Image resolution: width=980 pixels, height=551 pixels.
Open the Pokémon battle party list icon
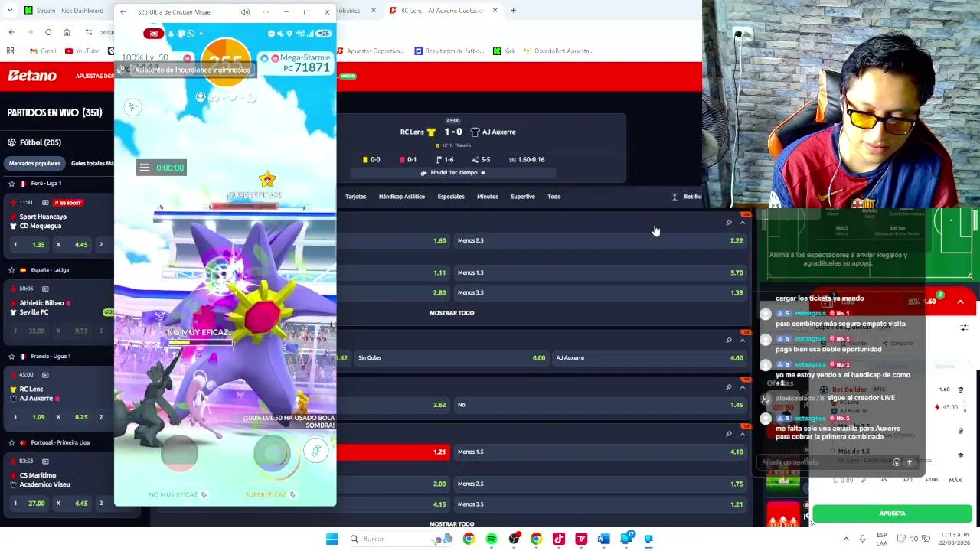(x=144, y=168)
